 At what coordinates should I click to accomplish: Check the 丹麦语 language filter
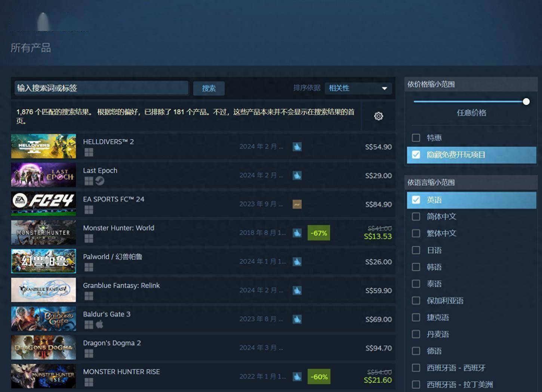tap(416, 334)
